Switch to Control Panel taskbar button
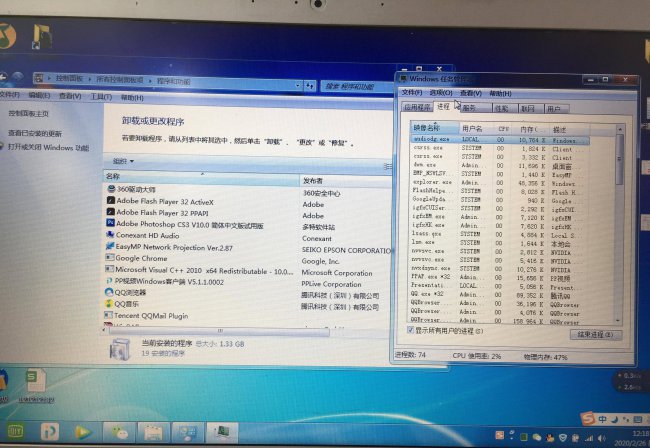Image resolution: width=650 pixels, height=448 pixels. [x=188, y=433]
